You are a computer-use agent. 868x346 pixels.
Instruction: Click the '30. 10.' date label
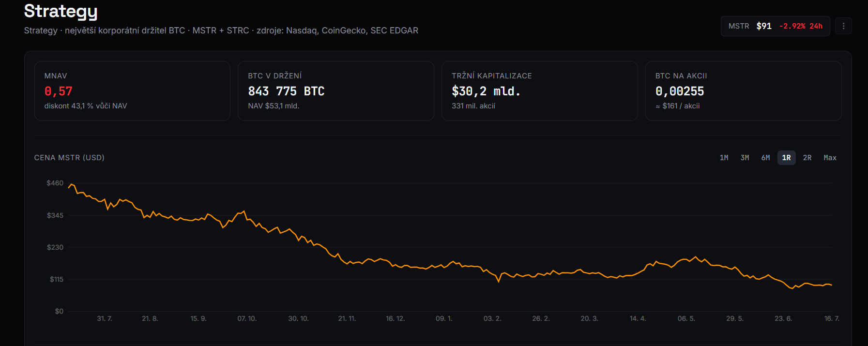point(298,318)
